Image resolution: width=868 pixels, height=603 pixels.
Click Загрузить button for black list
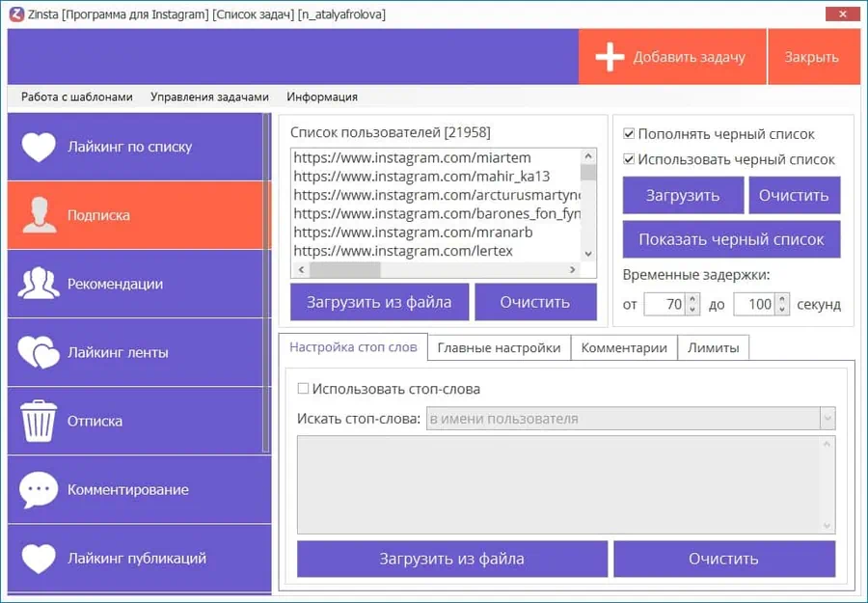click(683, 195)
